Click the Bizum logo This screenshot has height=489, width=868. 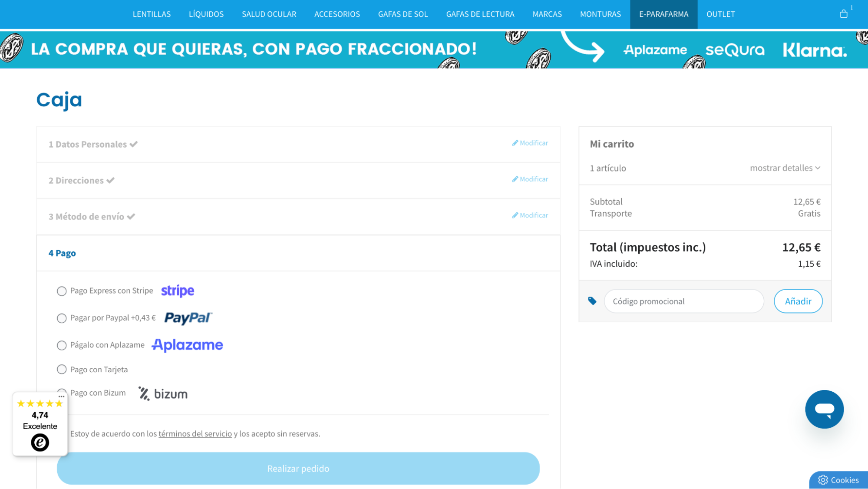pos(163,394)
